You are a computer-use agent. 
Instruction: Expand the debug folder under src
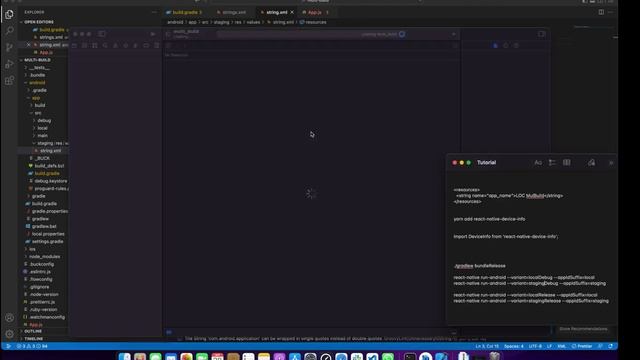tap(44, 120)
